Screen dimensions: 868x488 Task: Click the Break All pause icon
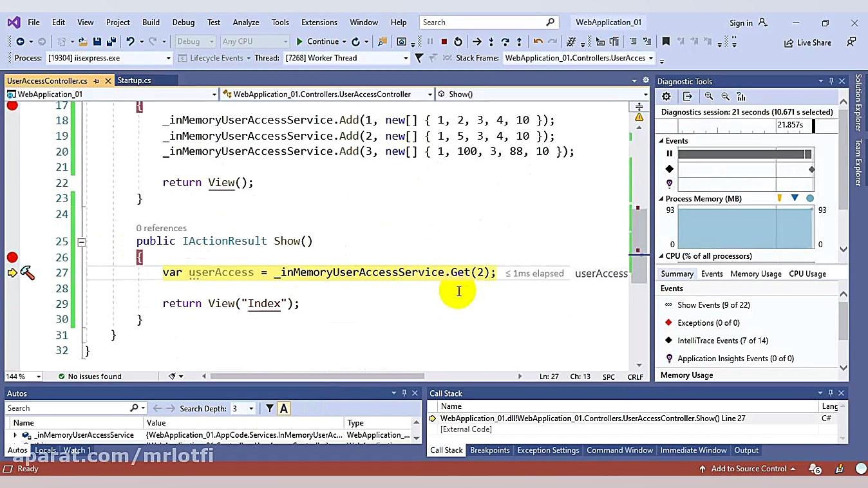(x=429, y=41)
